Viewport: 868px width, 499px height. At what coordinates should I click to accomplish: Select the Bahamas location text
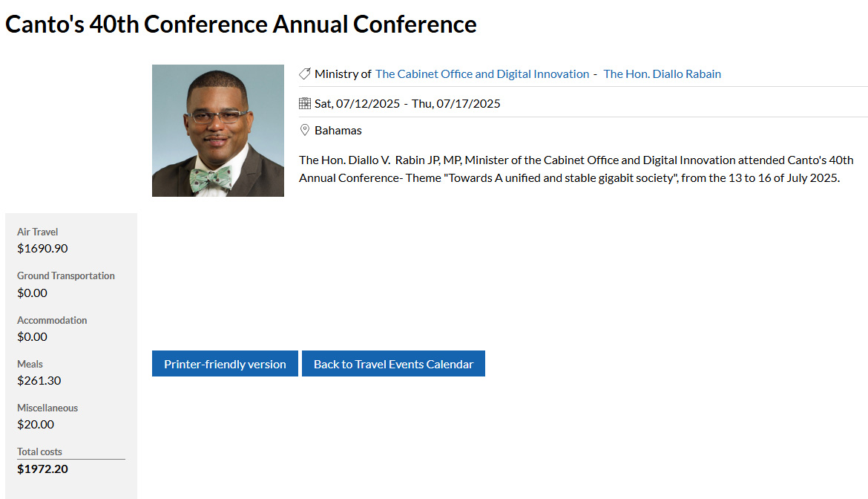tap(338, 130)
